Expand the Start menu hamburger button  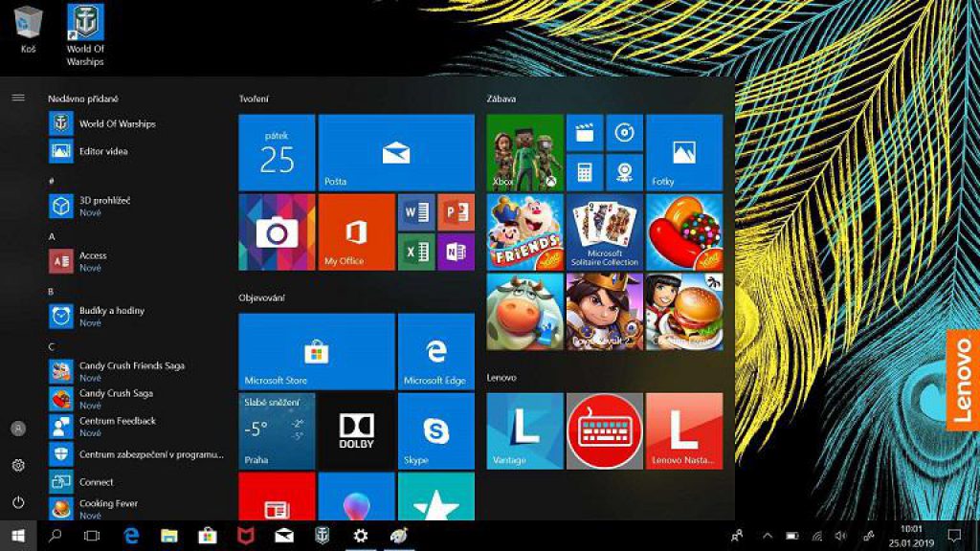pos(18,98)
